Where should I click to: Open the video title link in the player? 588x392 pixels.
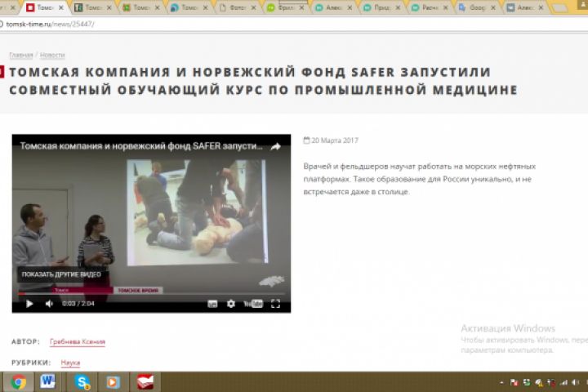(141, 146)
